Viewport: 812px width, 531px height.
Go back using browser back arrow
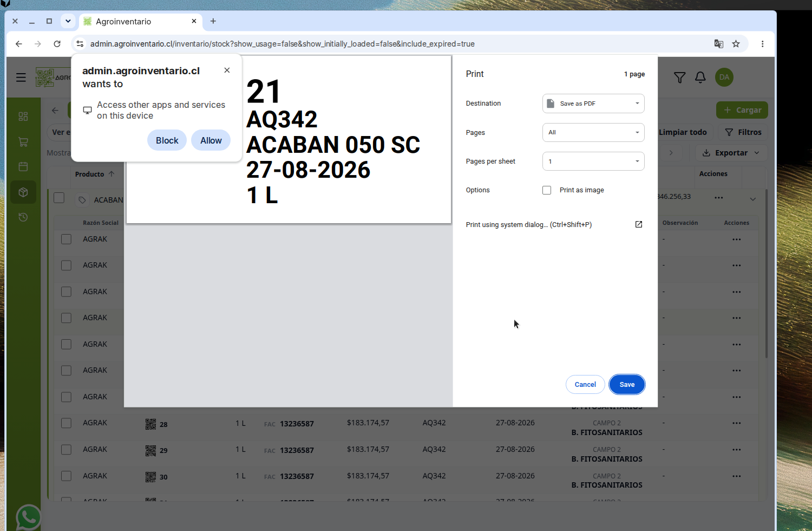pos(19,44)
